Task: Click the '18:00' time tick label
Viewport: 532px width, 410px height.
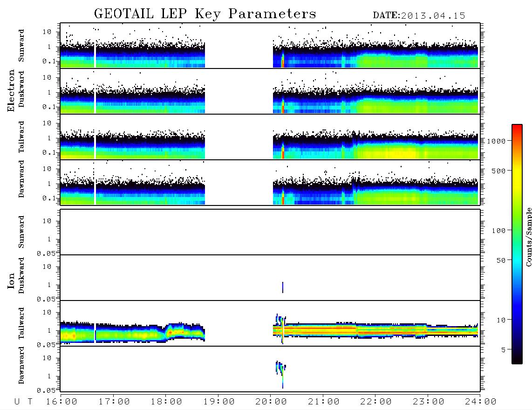Action: click(167, 402)
